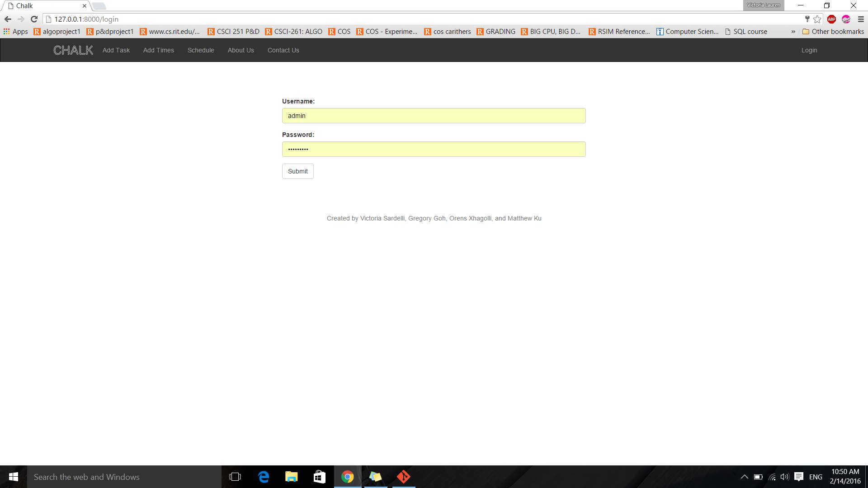Expand hidden bookmarks with the chevron

(793, 32)
